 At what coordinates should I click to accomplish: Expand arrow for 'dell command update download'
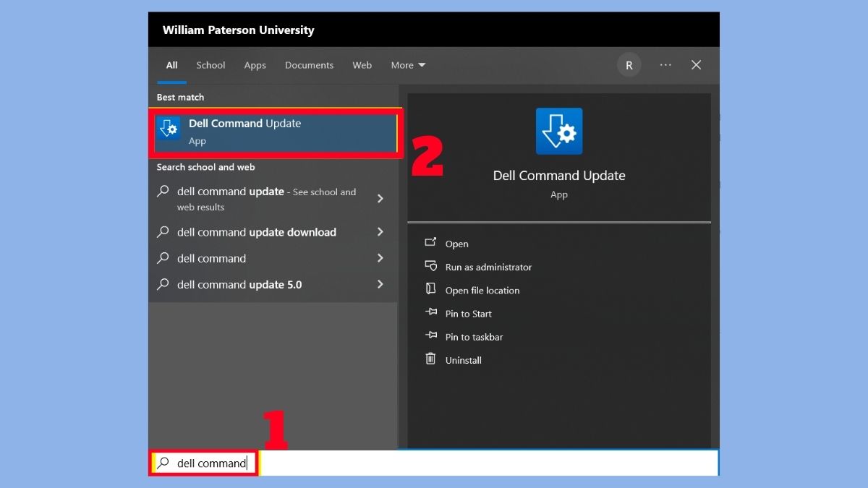[380, 232]
